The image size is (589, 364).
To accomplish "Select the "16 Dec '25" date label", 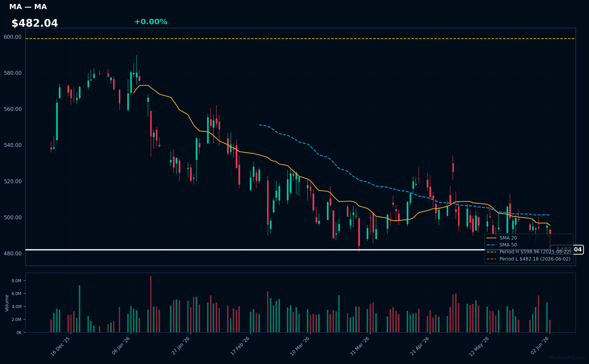I will coord(60,346).
